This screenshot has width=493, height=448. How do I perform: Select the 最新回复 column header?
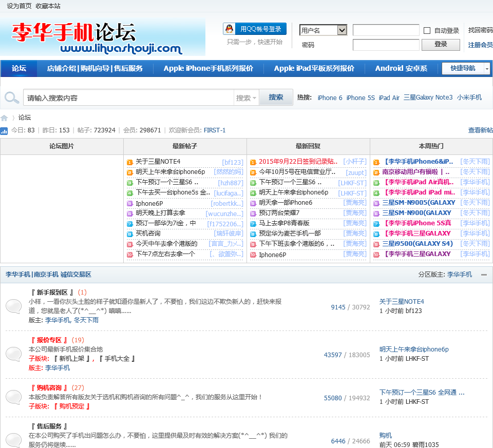(x=308, y=146)
